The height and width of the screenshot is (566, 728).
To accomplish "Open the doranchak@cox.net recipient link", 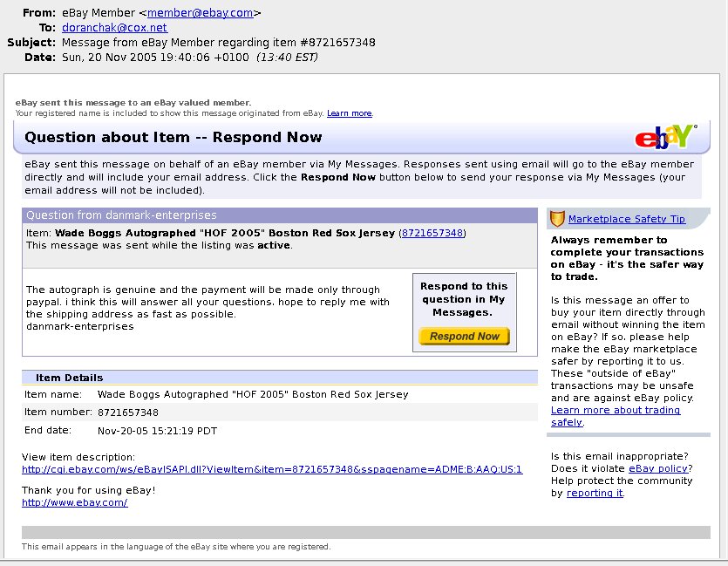I will pyautogui.click(x=115, y=28).
